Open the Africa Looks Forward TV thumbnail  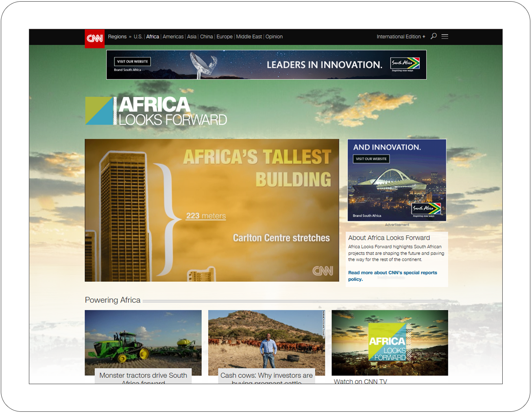390,343
